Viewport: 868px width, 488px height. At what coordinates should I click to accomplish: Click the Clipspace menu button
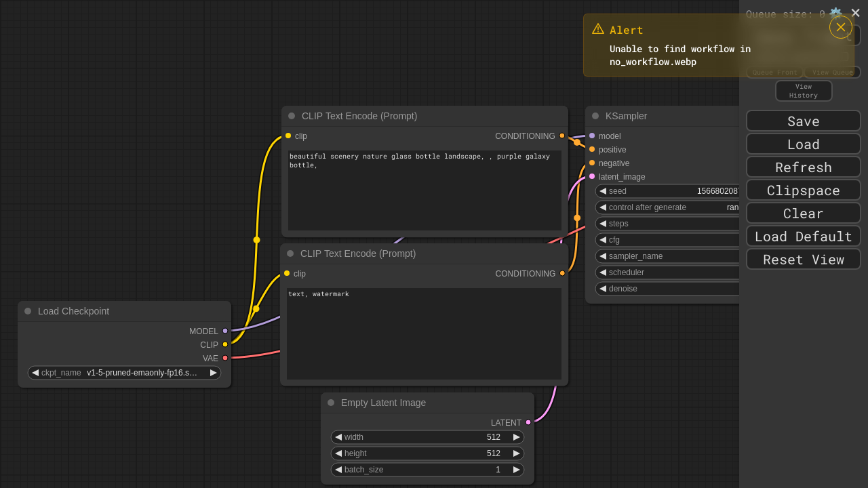[803, 190]
